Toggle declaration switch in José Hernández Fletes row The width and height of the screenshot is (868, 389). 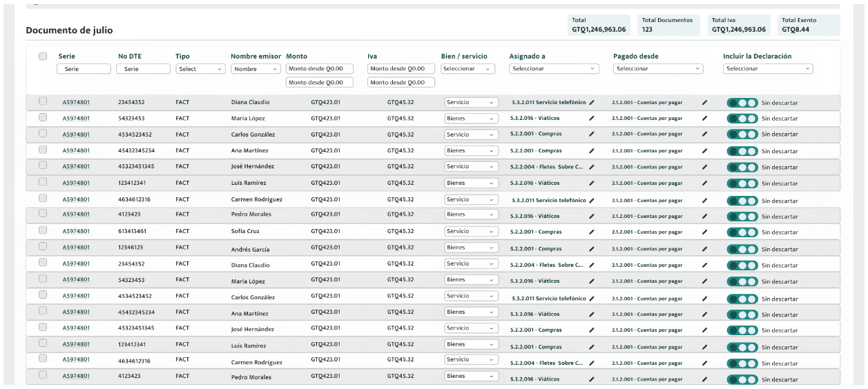coord(742,167)
